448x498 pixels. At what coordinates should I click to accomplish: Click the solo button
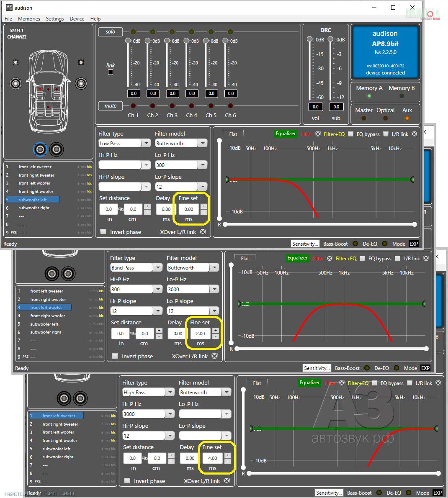(x=110, y=32)
